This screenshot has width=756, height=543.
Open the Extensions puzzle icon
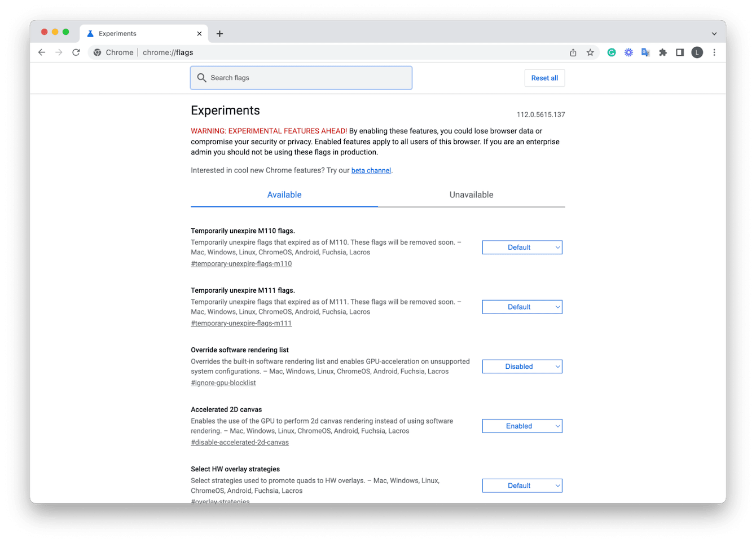[x=663, y=52]
